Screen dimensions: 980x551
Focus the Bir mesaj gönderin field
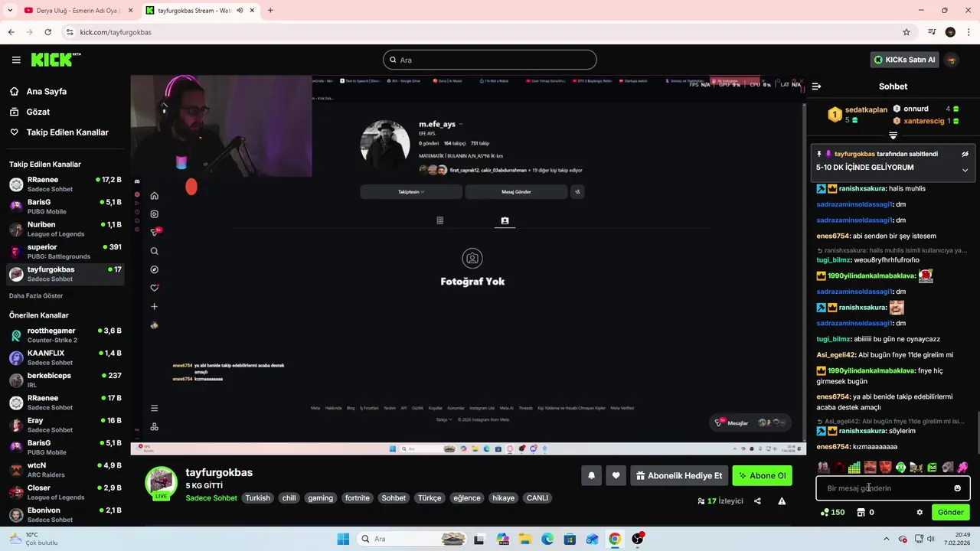[893, 488]
